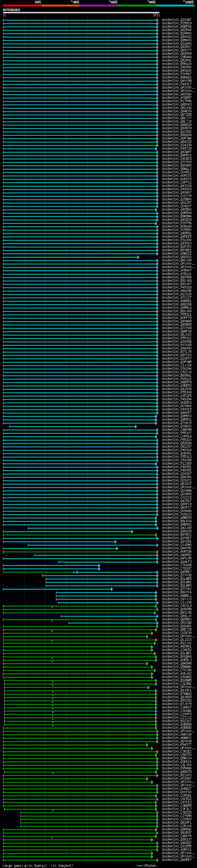The width and height of the screenshot is (197, 868).
Task: Select the UniRef100_Q9ZPK6 hit label
Action: coord(177,30)
